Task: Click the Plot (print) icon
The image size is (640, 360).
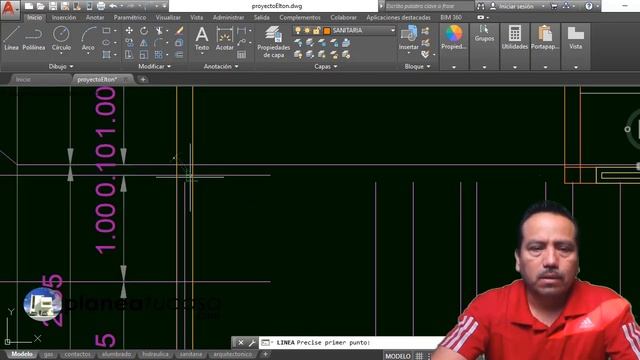Action: (101, 6)
